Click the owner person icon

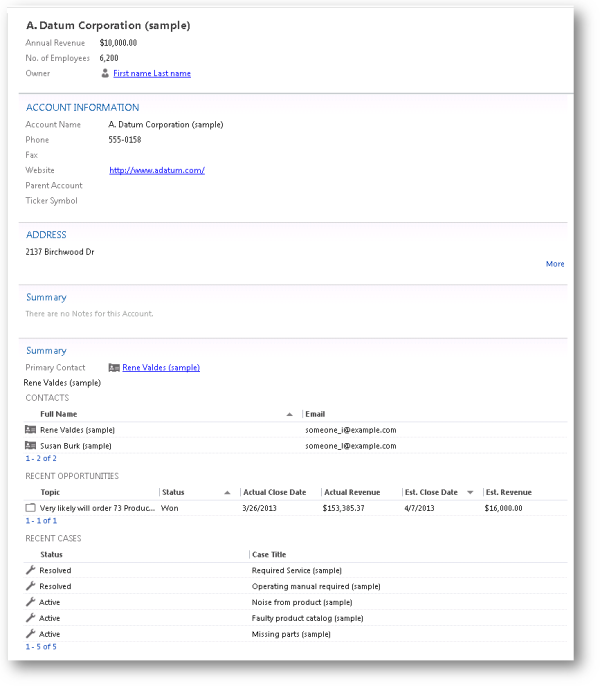pos(105,73)
